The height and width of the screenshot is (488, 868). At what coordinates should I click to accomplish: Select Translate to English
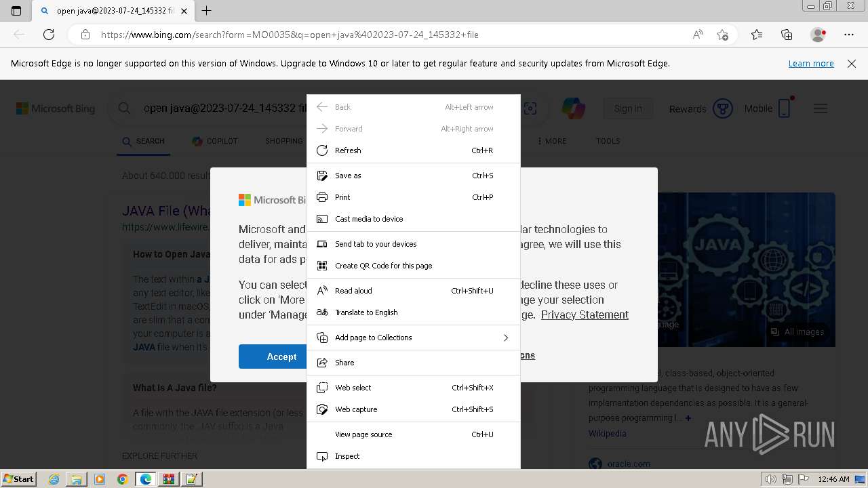coord(414,312)
